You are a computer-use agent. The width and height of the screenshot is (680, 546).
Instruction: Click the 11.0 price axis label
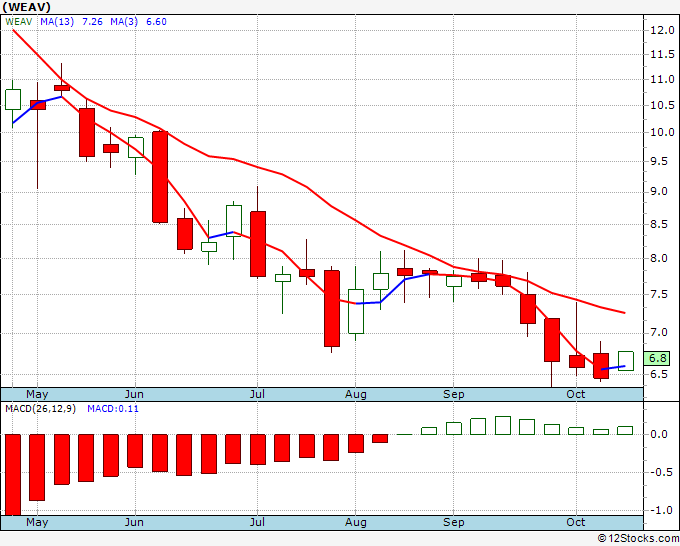click(x=662, y=79)
